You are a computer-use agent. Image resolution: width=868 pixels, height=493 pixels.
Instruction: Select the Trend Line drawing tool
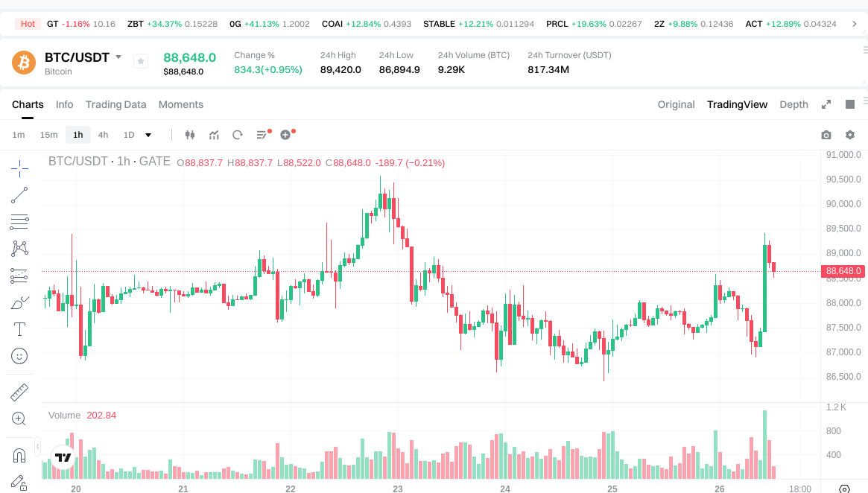[x=19, y=195]
